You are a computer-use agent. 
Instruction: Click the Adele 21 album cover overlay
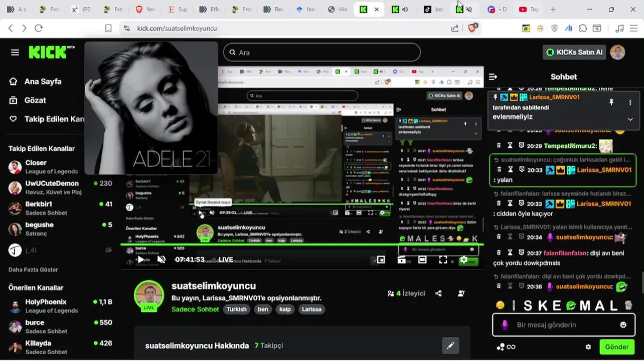[x=151, y=108]
